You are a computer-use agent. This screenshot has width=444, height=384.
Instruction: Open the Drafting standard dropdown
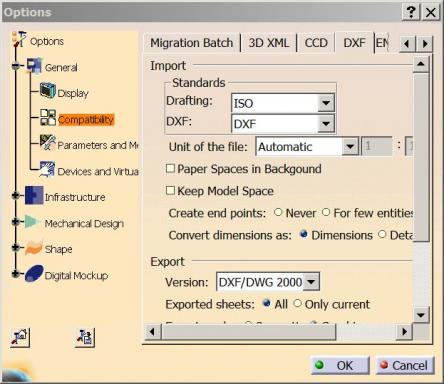pos(326,103)
